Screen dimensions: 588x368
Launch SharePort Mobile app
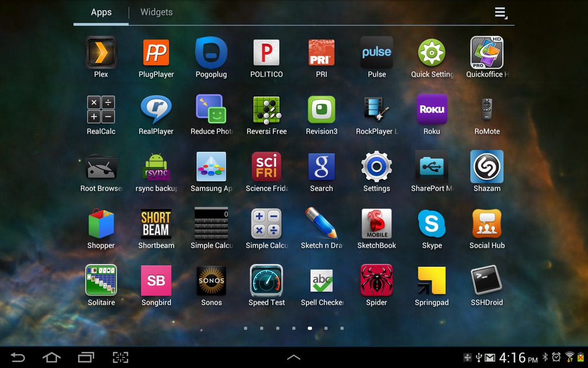432,166
